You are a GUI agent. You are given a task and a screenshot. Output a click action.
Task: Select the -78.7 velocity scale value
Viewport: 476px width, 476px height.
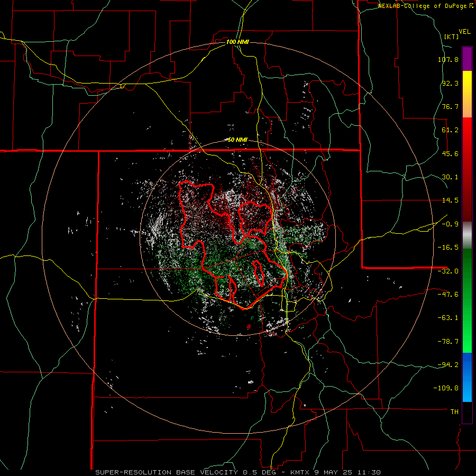(x=448, y=342)
